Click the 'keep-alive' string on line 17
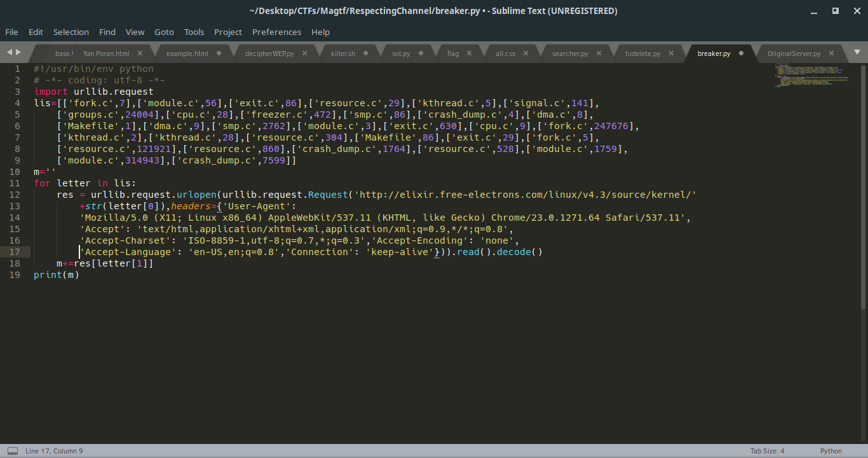Viewport: 868px width, 458px height. coord(400,252)
